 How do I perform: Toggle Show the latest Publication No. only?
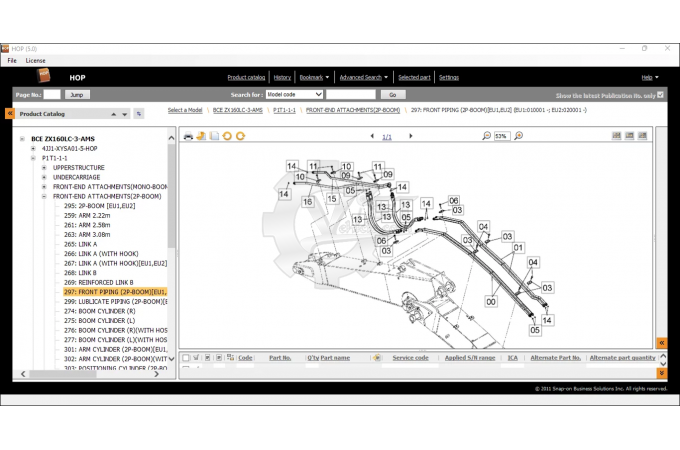pyautogui.click(x=660, y=95)
